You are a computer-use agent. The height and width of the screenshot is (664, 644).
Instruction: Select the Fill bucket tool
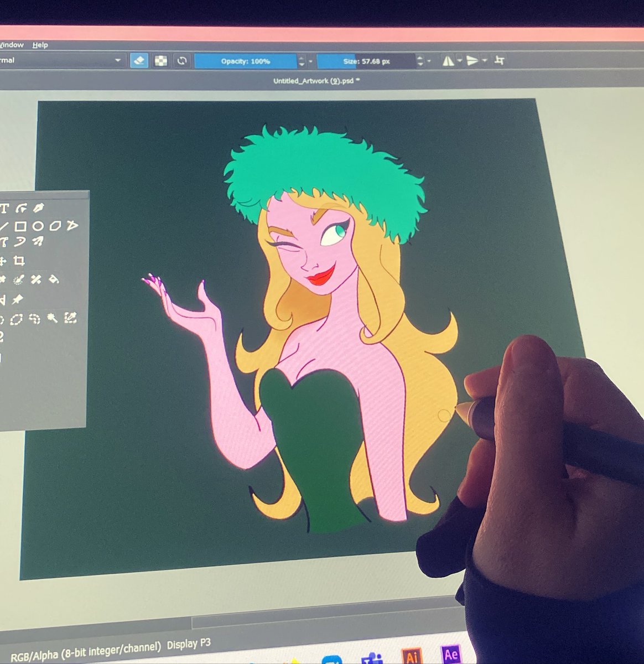54,279
